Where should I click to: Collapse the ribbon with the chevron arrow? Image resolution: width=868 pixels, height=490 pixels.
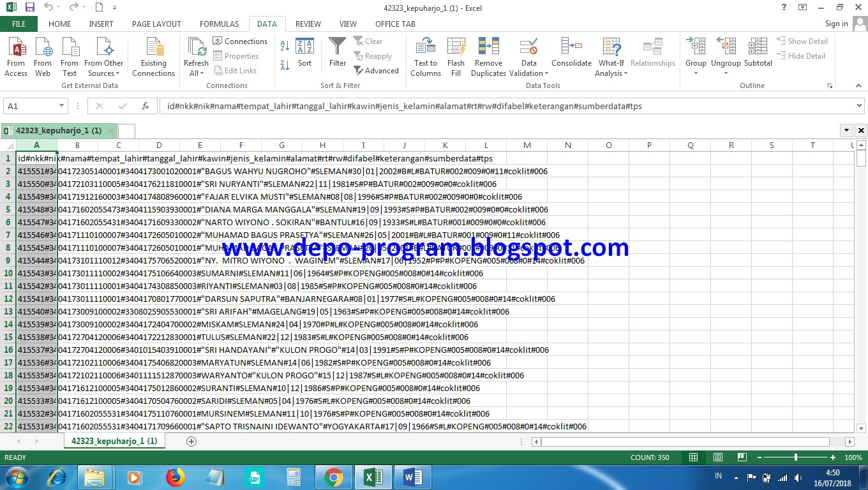point(858,85)
